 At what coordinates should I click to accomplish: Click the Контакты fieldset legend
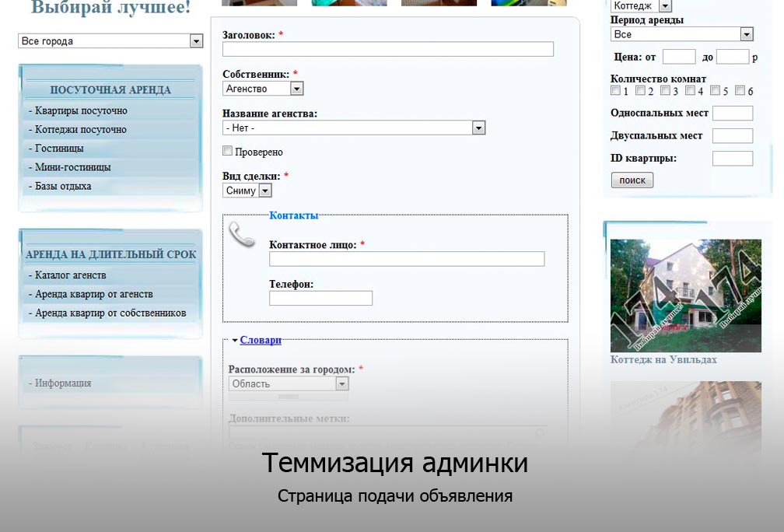tap(293, 215)
